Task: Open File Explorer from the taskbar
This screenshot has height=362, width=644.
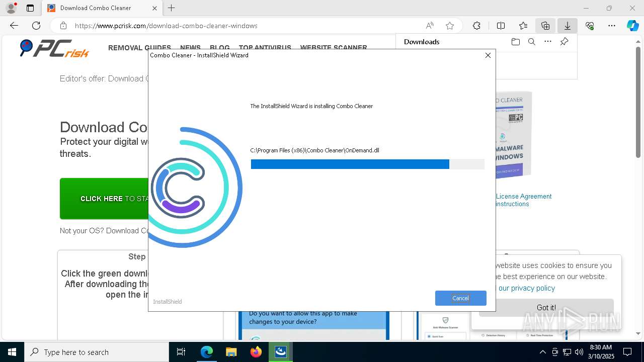Action: [x=231, y=352]
